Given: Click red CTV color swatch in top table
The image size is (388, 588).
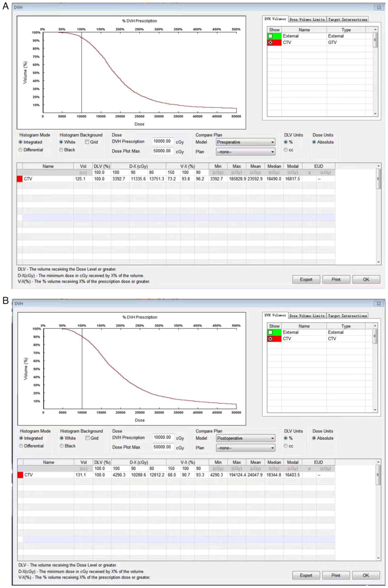Looking at the screenshot, I should point(19,179).
